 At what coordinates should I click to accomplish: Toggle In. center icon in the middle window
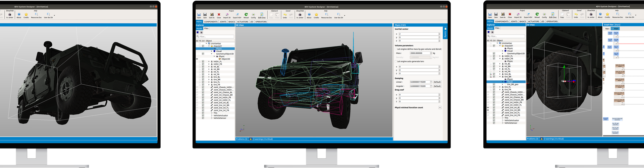[x=300, y=15]
